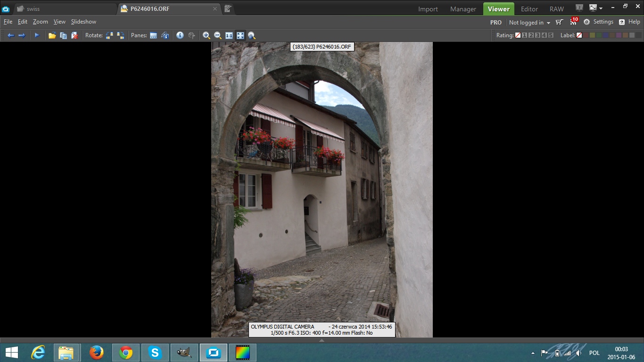Click the image information icon
644x362 pixels.
(180, 35)
